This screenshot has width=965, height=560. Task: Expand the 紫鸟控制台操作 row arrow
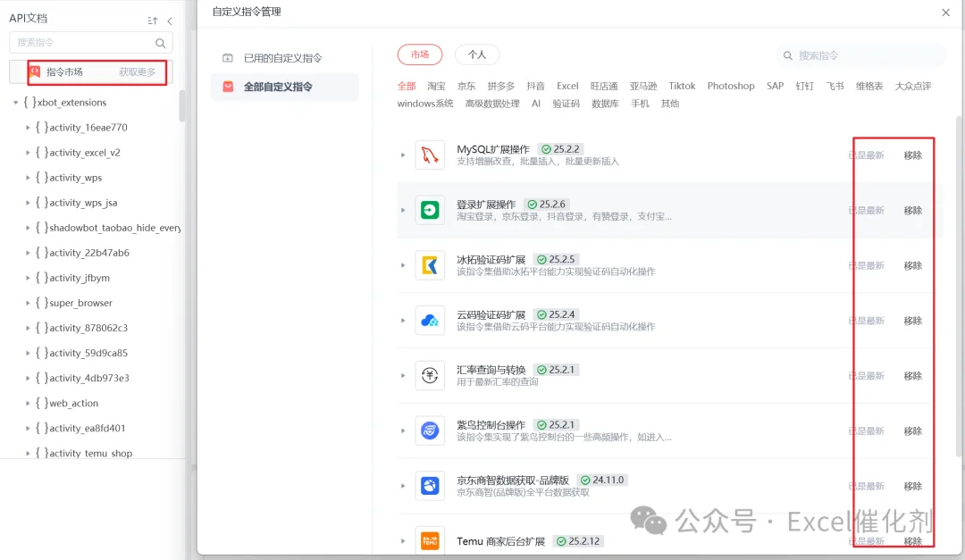(403, 430)
